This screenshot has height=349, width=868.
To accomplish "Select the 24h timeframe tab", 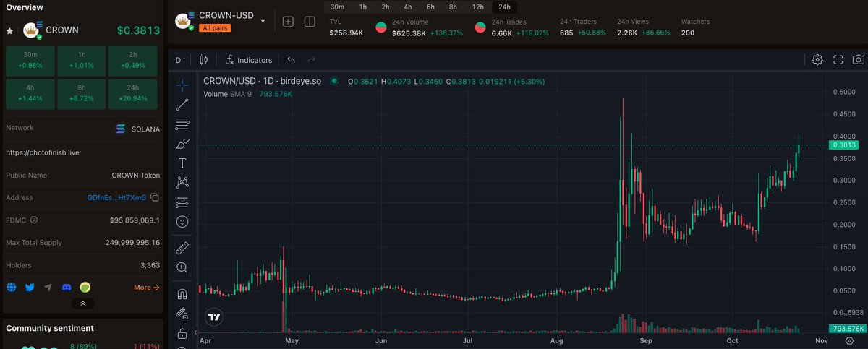I will (504, 7).
